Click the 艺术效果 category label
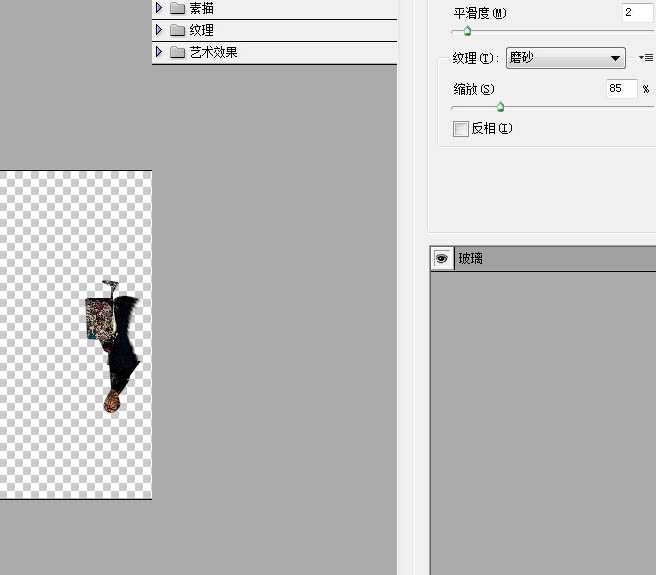The height and width of the screenshot is (575, 656). tap(214, 52)
